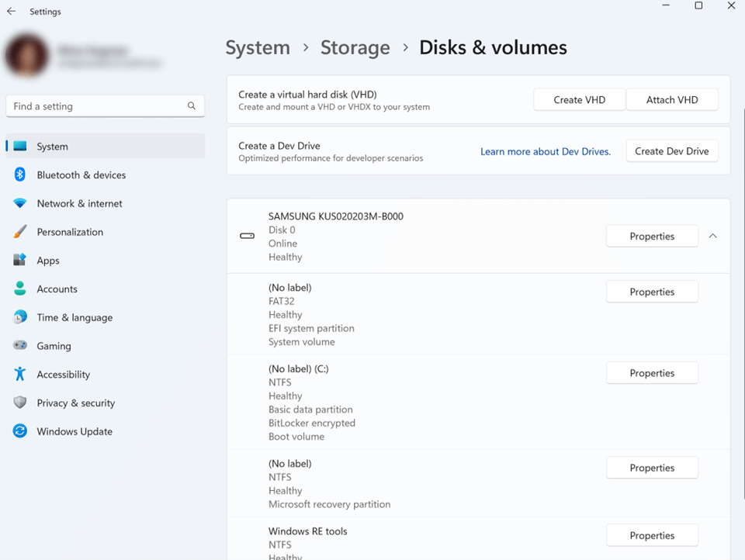745x560 pixels.
Task: Open Accounts settings
Action: click(x=57, y=289)
